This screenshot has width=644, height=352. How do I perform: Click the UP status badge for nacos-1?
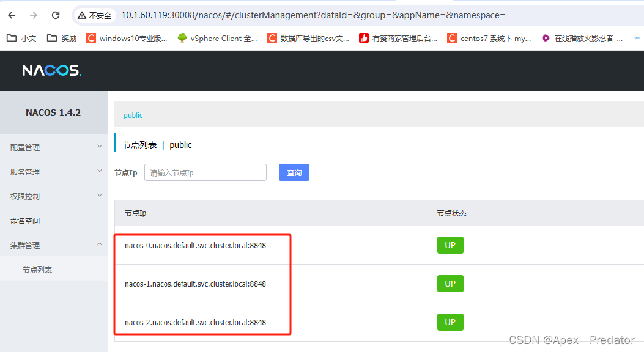450,283
